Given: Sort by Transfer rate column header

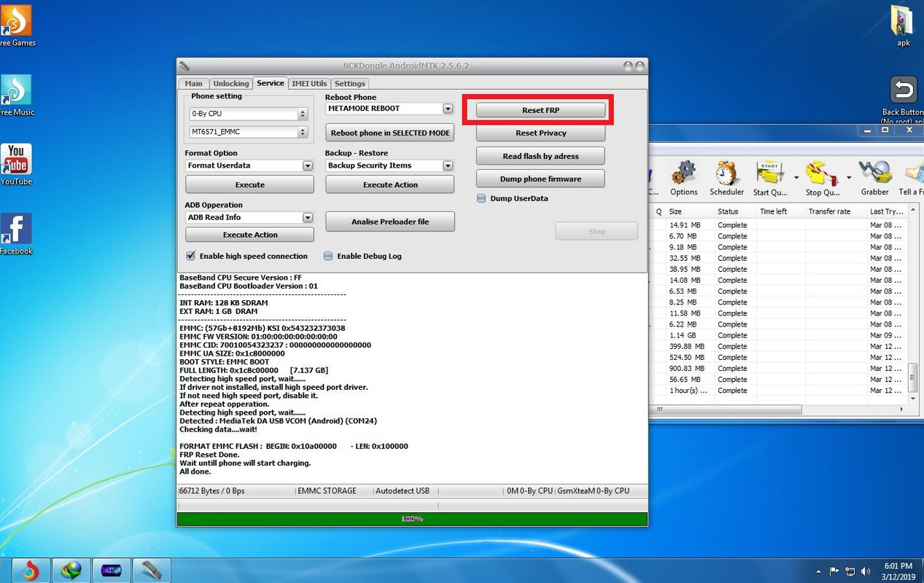Looking at the screenshot, I should click(x=836, y=211).
